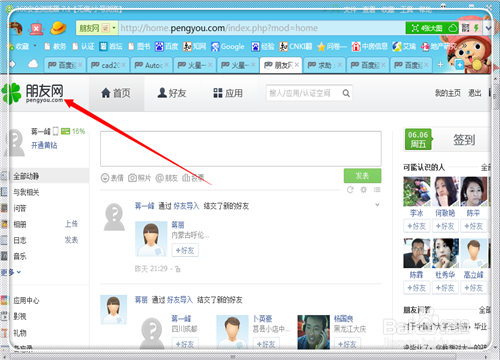
Task: Click the 发表 green post button
Action: [362, 176]
